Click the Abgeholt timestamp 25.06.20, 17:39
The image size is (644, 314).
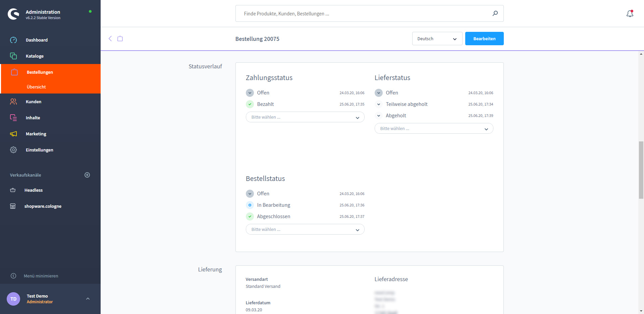(481, 116)
